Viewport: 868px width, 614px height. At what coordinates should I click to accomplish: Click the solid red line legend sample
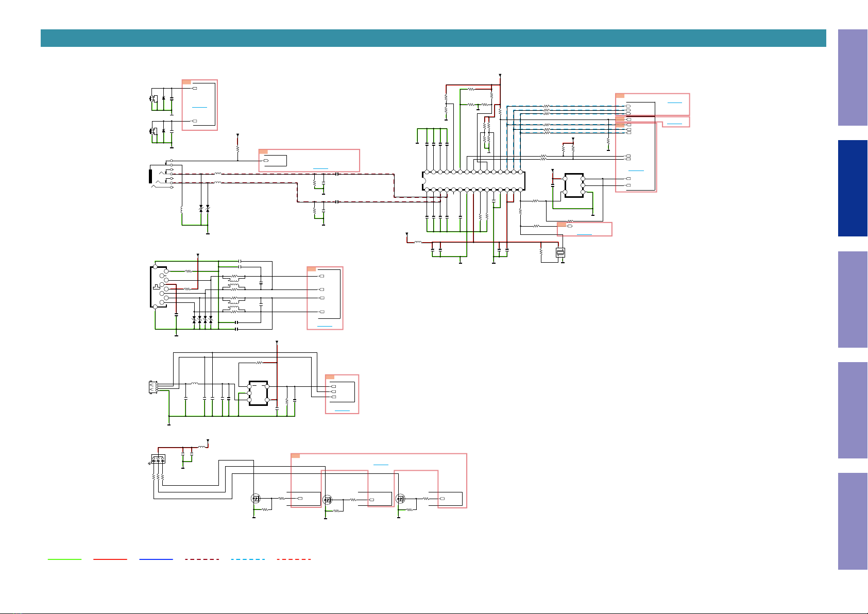pyautogui.click(x=110, y=559)
